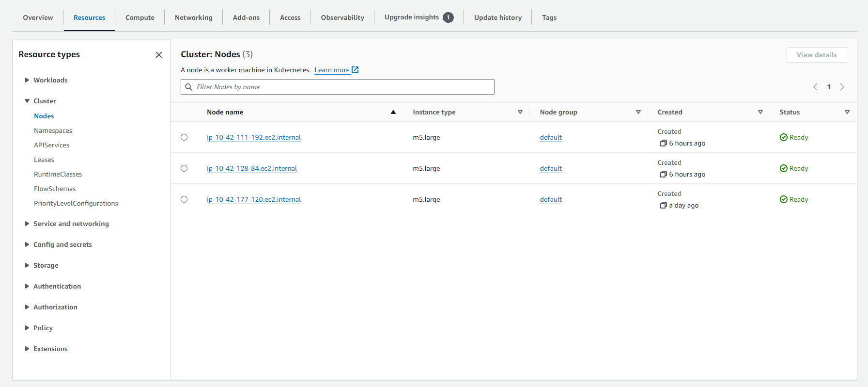
Task: Click the Upgrade insights tab label
Action: click(412, 17)
